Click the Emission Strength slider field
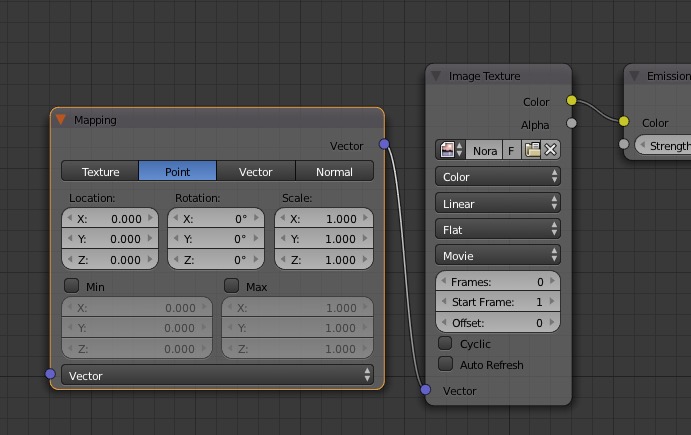 (663, 145)
